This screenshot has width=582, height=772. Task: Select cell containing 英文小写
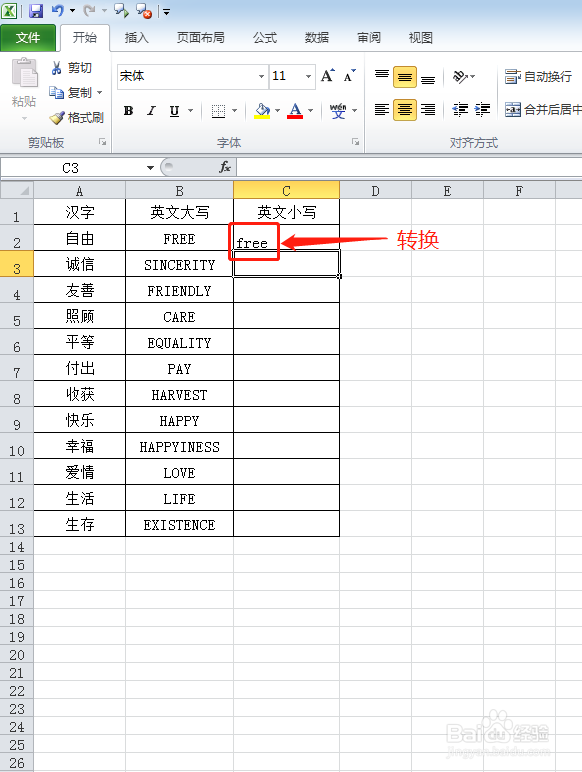click(287, 212)
